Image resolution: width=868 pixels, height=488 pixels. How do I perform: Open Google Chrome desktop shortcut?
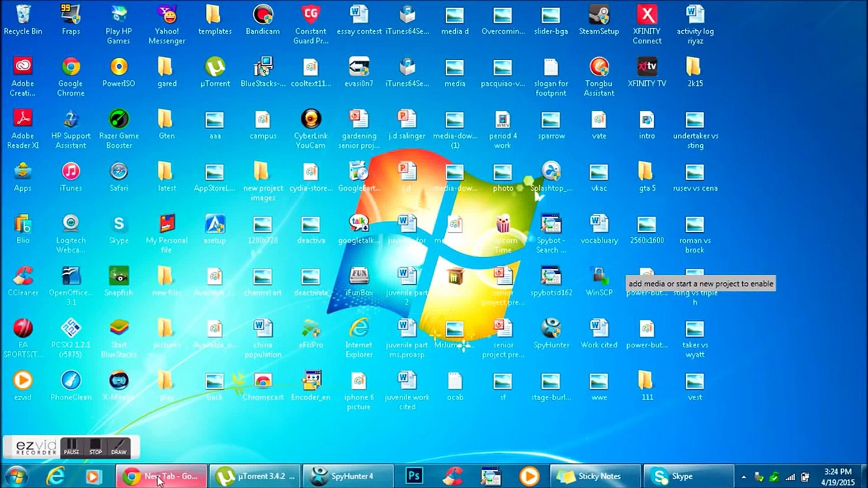pos(71,77)
